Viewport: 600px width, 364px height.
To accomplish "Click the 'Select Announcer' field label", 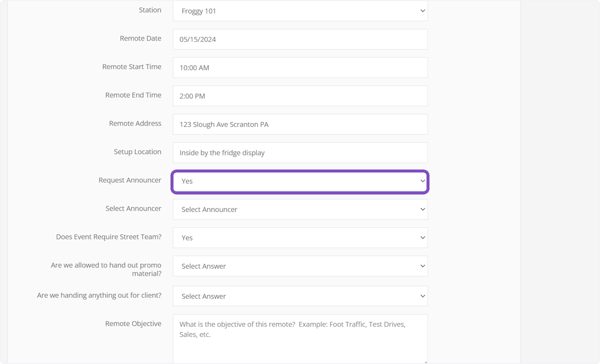I will [133, 208].
